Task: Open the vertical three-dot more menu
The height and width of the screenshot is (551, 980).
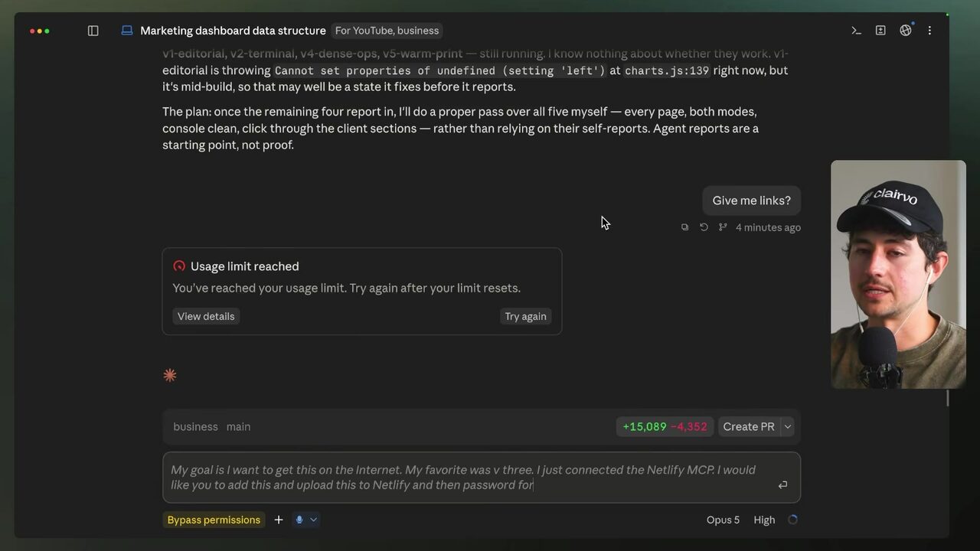Action: click(929, 31)
